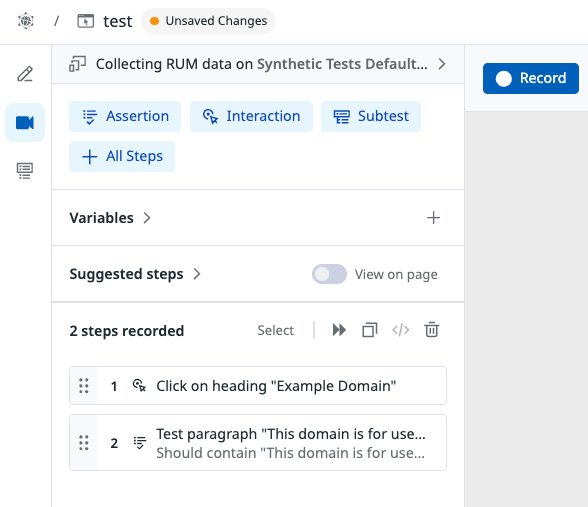Expand the Suggested steps chevron
Image resolution: width=588 pixels, height=507 pixels.
[197, 274]
